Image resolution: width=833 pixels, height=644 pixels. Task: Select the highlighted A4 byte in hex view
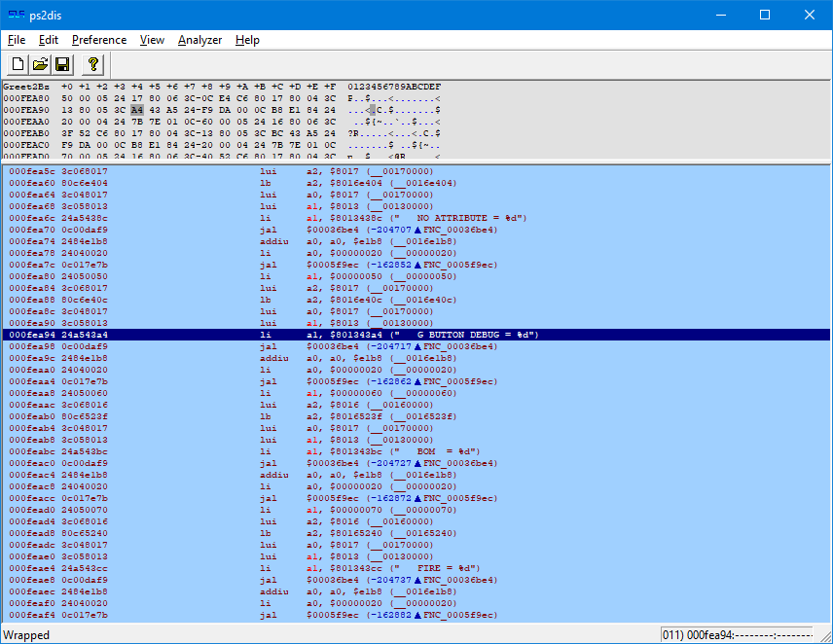[x=137, y=110]
